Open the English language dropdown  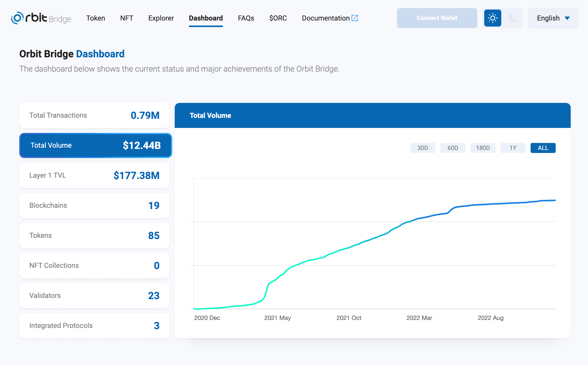click(553, 18)
